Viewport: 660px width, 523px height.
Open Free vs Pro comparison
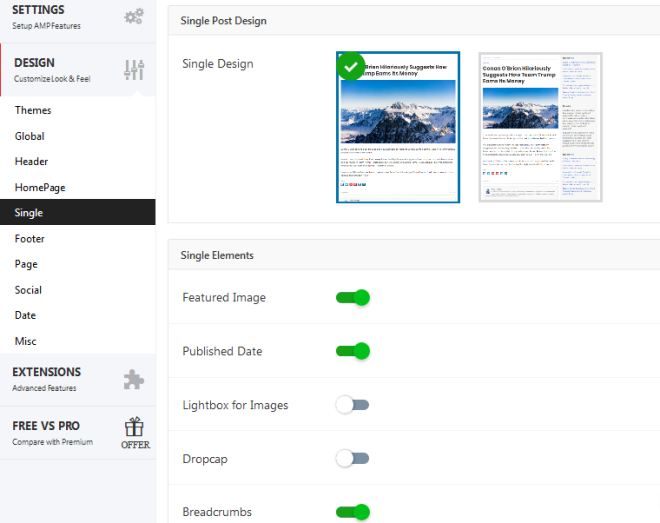[78, 433]
